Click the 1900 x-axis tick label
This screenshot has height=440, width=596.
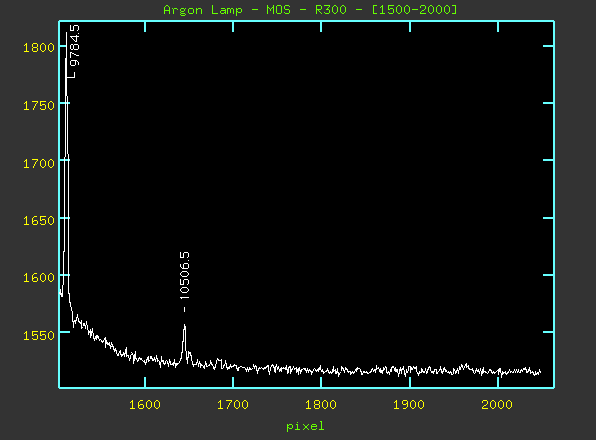coord(409,405)
